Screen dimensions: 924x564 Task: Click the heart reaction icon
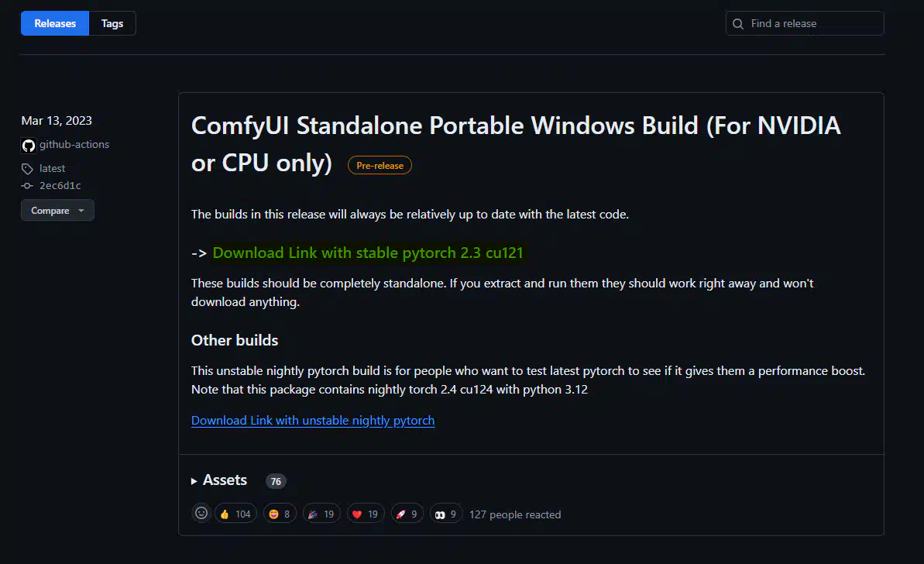click(357, 514)
